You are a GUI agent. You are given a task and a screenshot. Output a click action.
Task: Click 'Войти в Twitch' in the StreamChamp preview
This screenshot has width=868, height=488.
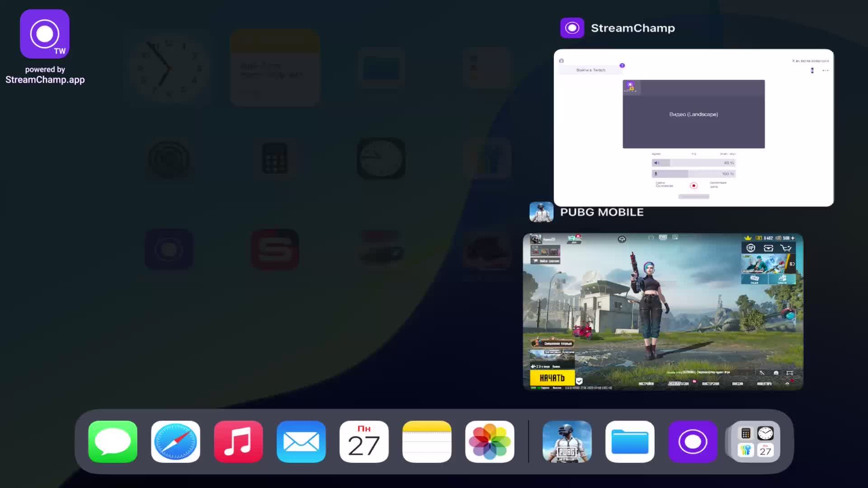point(590,70)
